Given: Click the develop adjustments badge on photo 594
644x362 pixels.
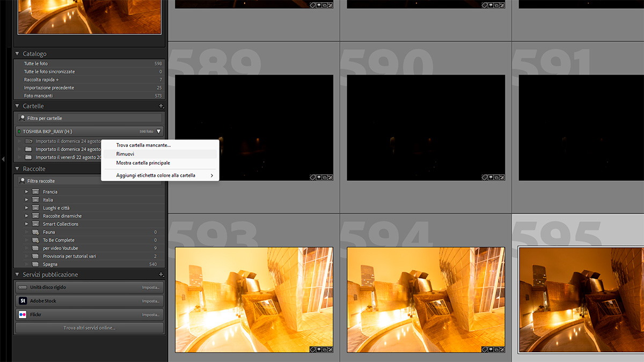Looking at the screenshot, I should pos(502,349).
